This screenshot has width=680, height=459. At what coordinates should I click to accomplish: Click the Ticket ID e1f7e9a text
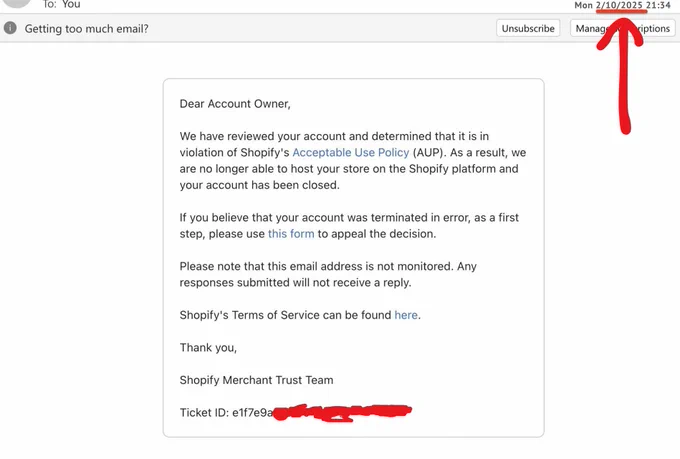[x=226, y=413]
